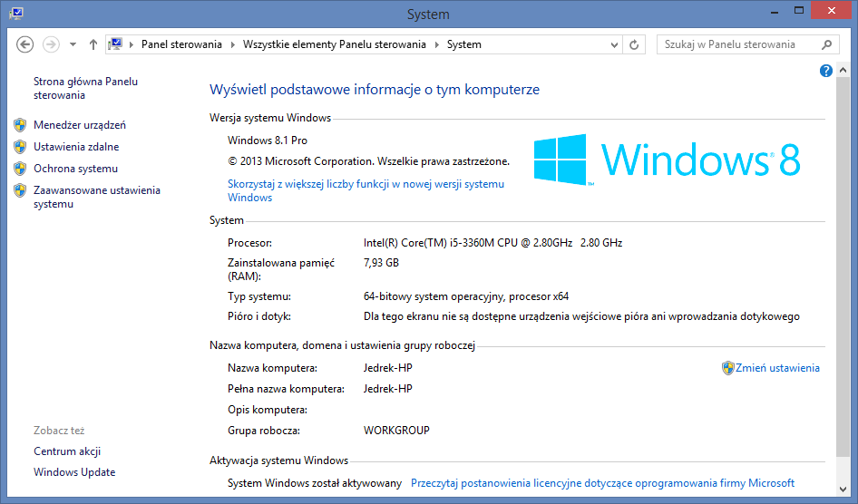The image size is (858, 504).
Task: Click the Windows 8.1 Pro edition text
Action: click(268, 140)
